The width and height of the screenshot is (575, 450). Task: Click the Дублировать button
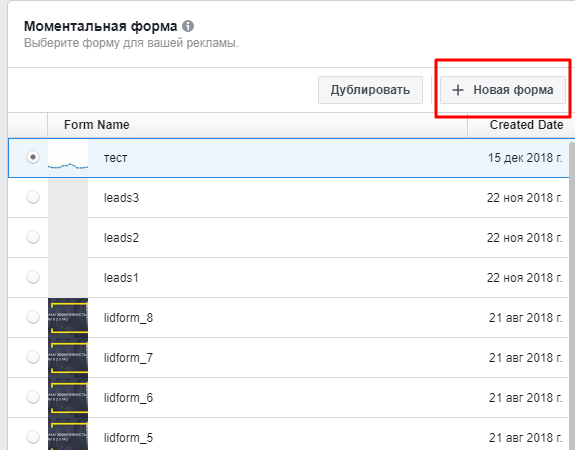click(370, 90)
